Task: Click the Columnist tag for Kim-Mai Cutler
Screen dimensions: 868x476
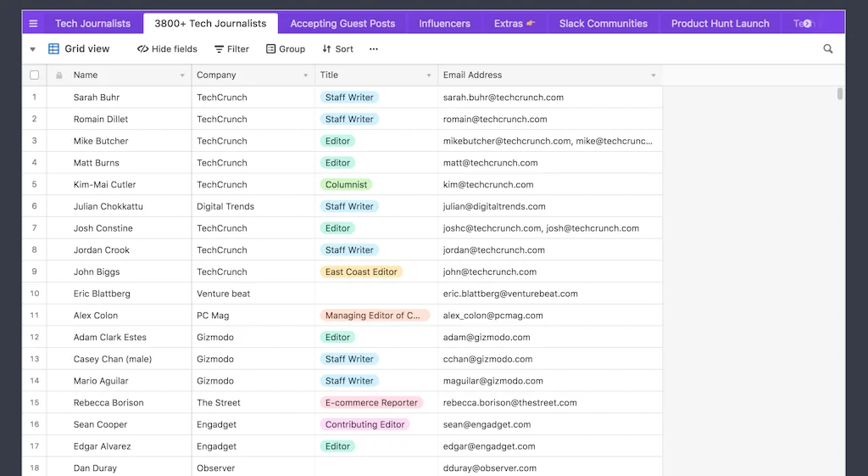Action: 346,184
